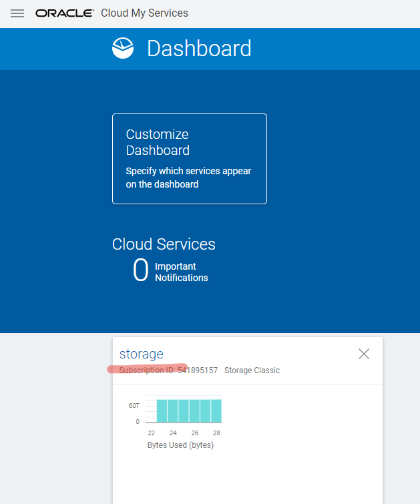Click the Oracle logo

click(x=64, y=13)
